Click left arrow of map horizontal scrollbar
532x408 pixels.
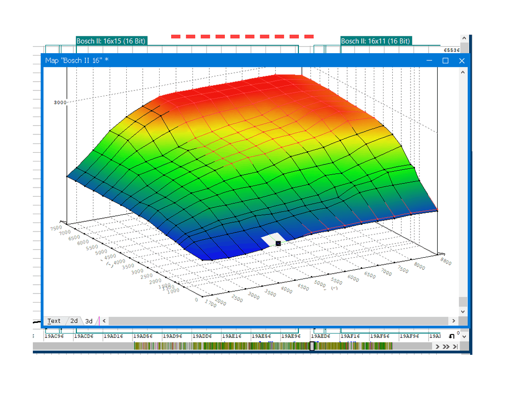104,321
